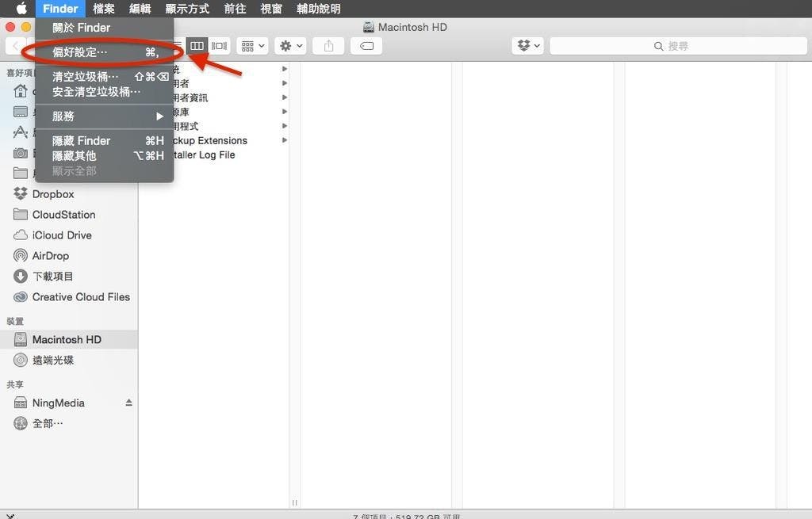Choose 清空垃圾桶… menu entry
Screen dimensions: 812x519
click(x=104, y=77)
